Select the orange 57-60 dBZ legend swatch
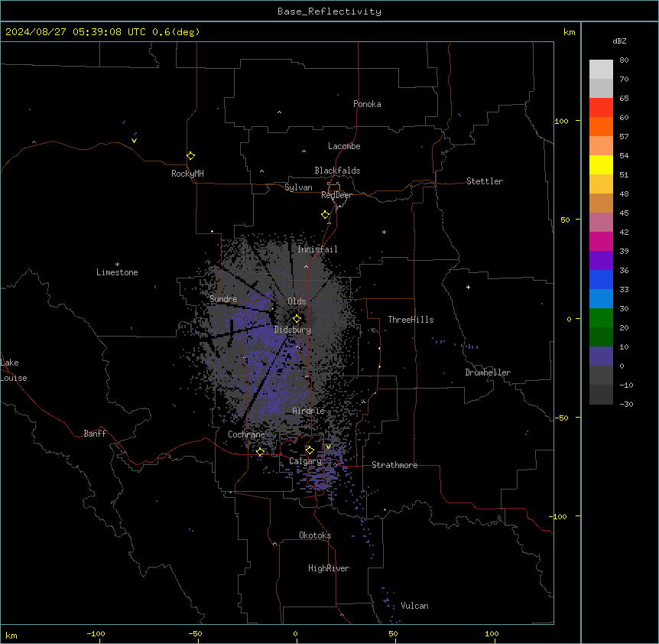Screen dimensions: 659x644 [x=601, y=126]
